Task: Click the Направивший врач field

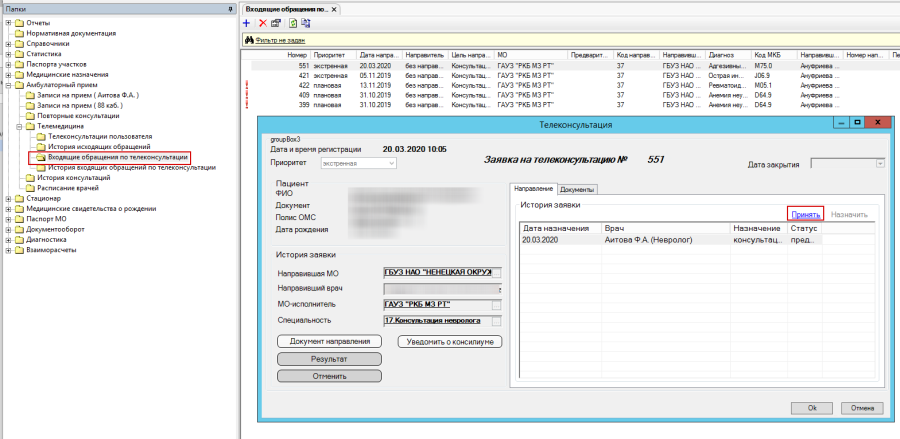Action: click(x=442, y=289)
